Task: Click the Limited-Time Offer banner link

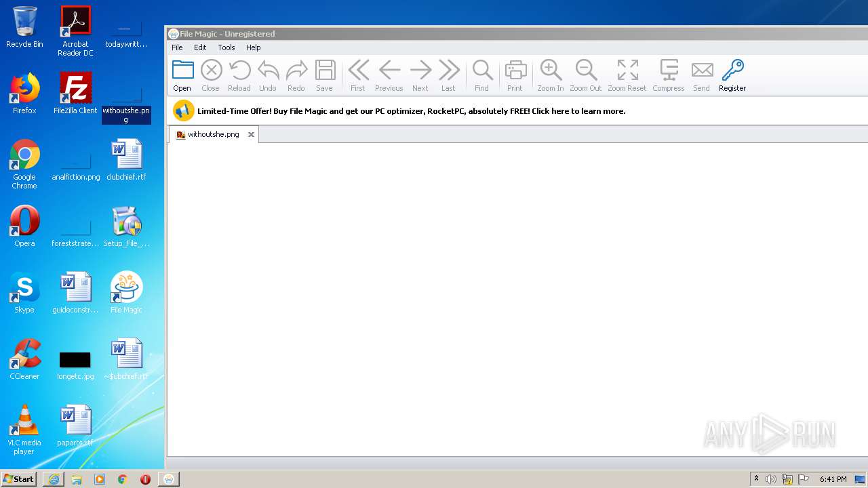Action: tap(411, 111)
